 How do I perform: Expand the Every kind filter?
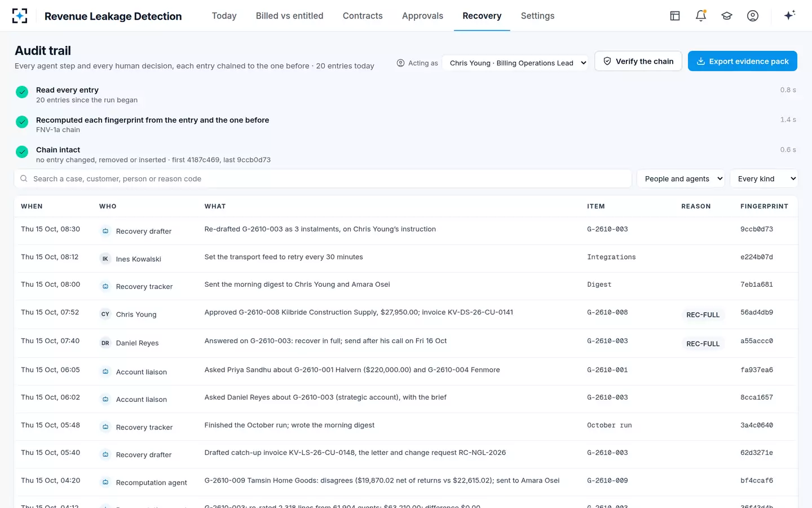(x=764, y=179)
